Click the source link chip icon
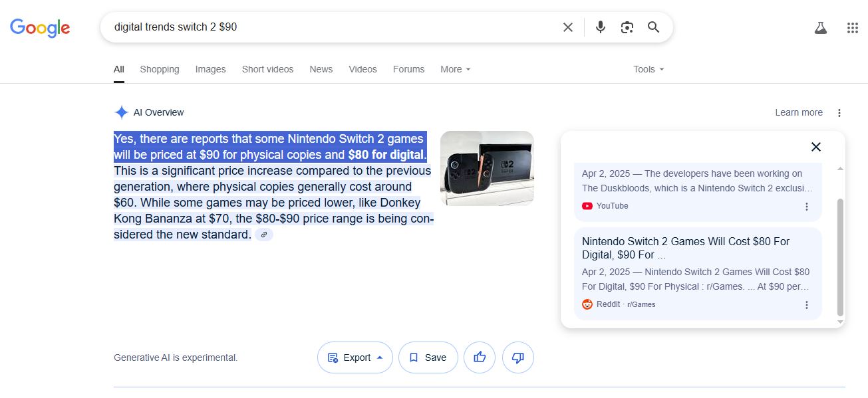 pyautogui.click(x=264, y=235)
